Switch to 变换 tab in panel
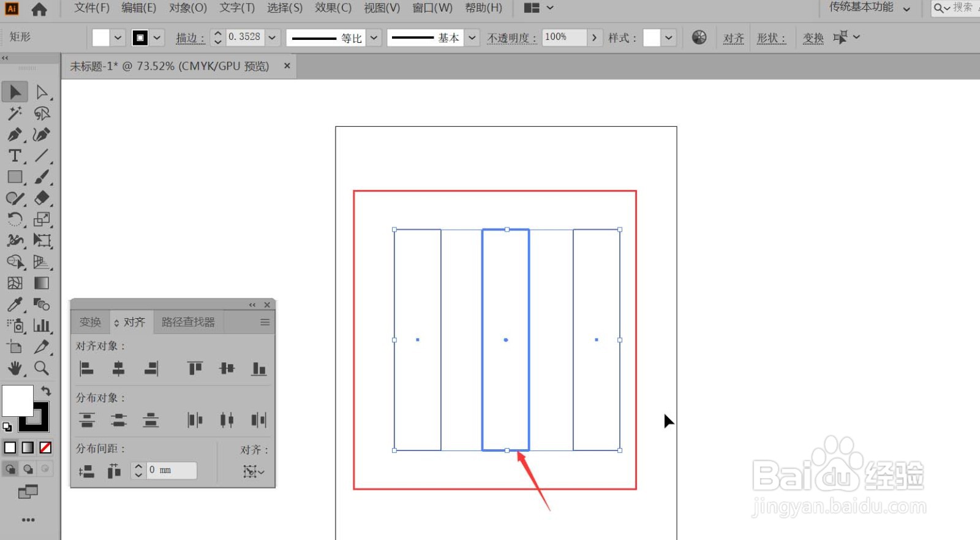980x540 pixels. click(91, 322)
